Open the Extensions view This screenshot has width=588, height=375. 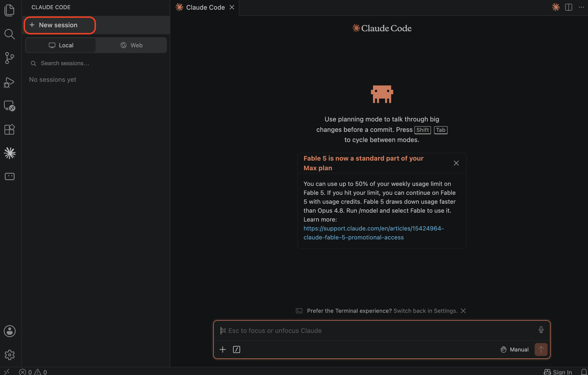9,129
